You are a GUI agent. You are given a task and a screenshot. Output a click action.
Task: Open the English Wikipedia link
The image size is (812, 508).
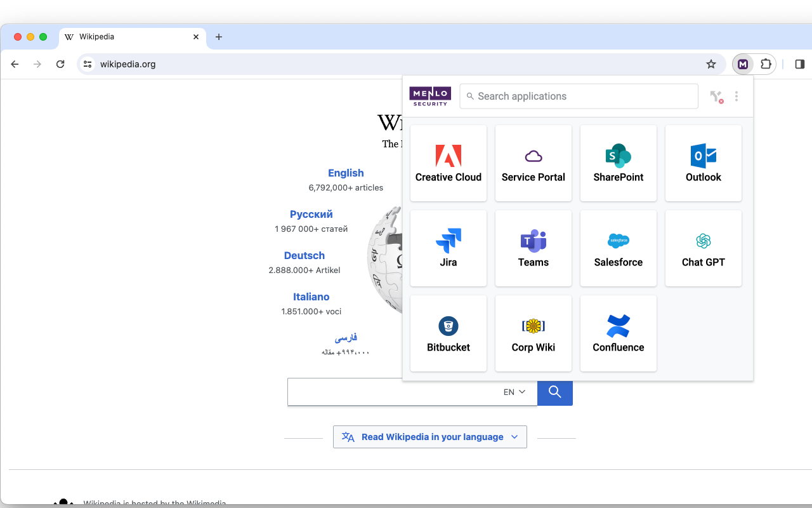click(x=346, y=173)
